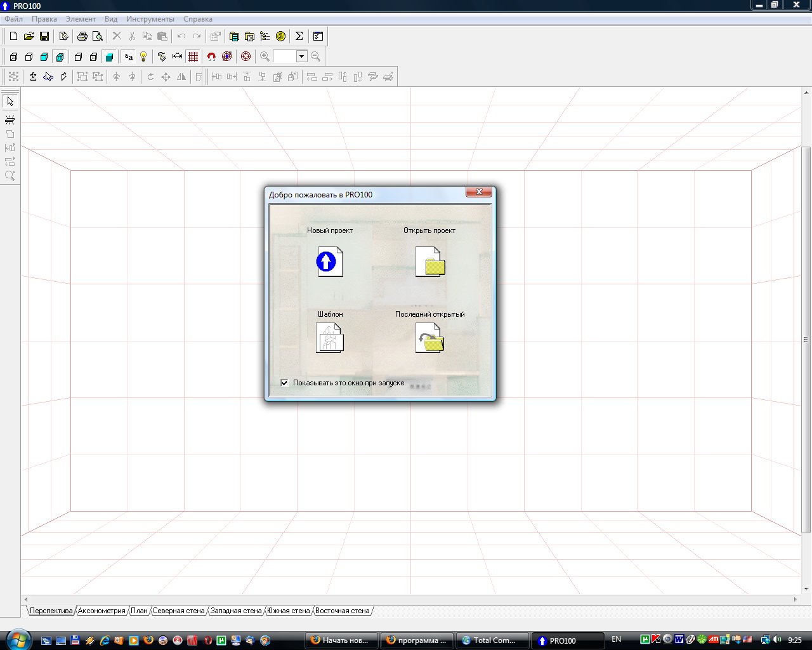Switch to the Южная стена tab

pos(289,611)
